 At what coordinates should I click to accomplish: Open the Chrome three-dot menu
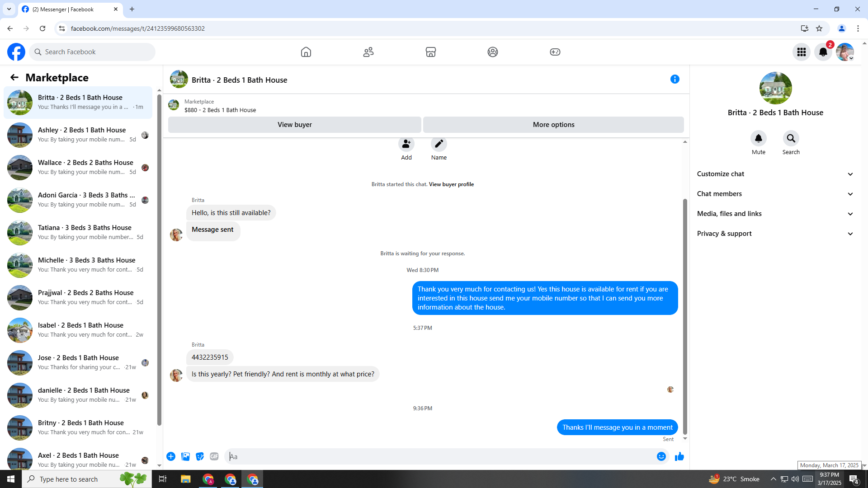[x=858, y=28]
